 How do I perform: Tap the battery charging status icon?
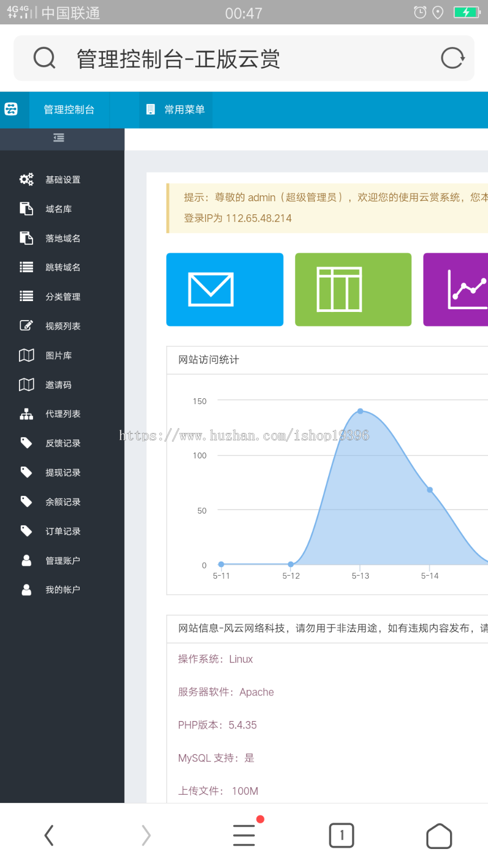[467, 12]
